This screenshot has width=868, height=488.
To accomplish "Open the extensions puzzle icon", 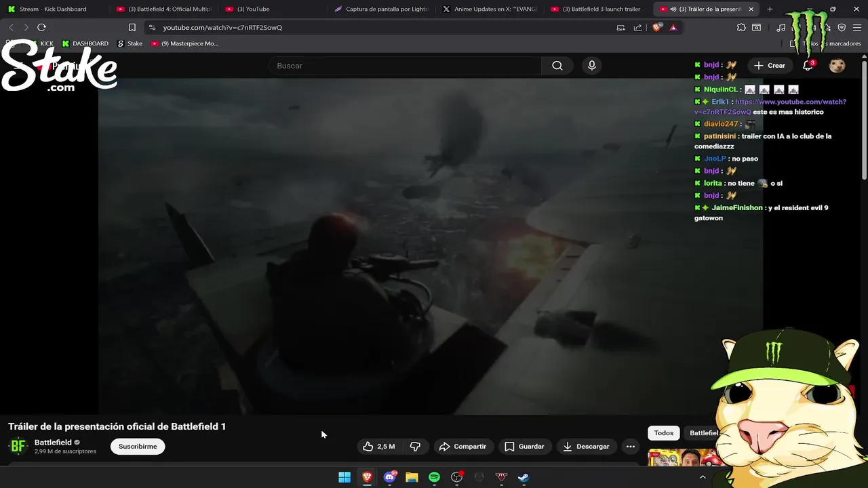I will [741, 27].
